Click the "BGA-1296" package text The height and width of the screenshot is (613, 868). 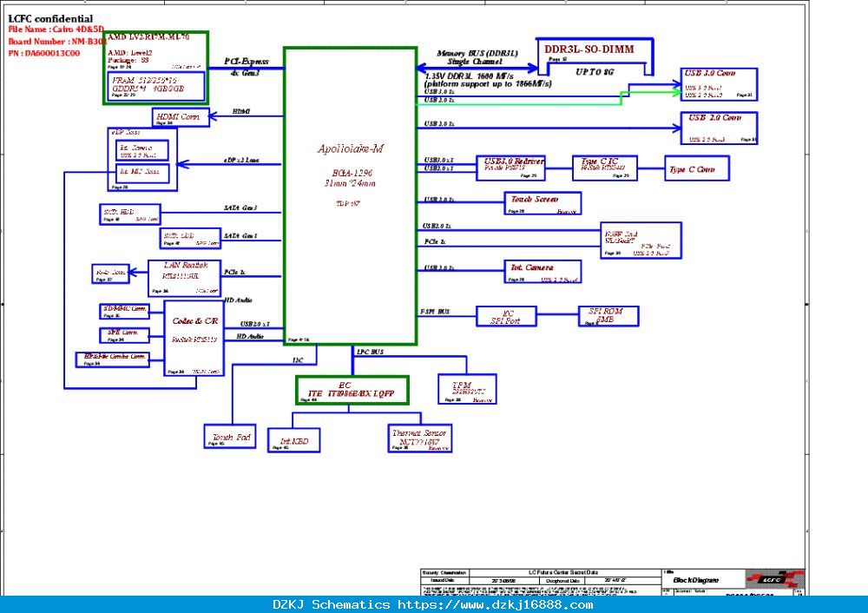(352, 174)
